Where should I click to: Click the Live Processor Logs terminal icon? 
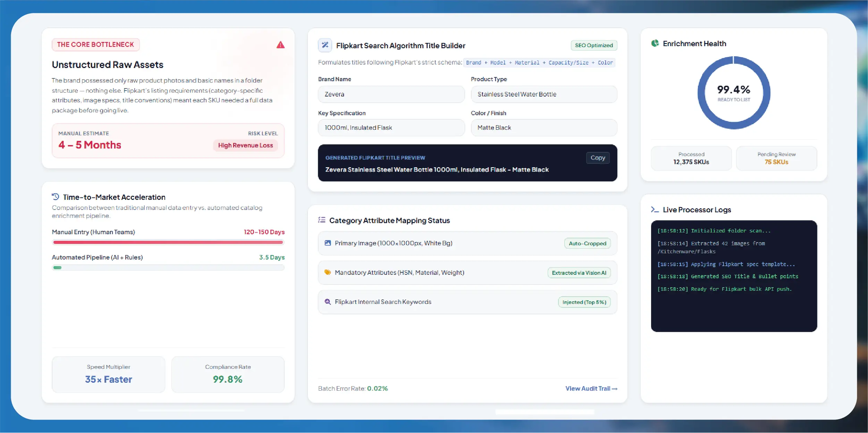click(x=655, y=210)
